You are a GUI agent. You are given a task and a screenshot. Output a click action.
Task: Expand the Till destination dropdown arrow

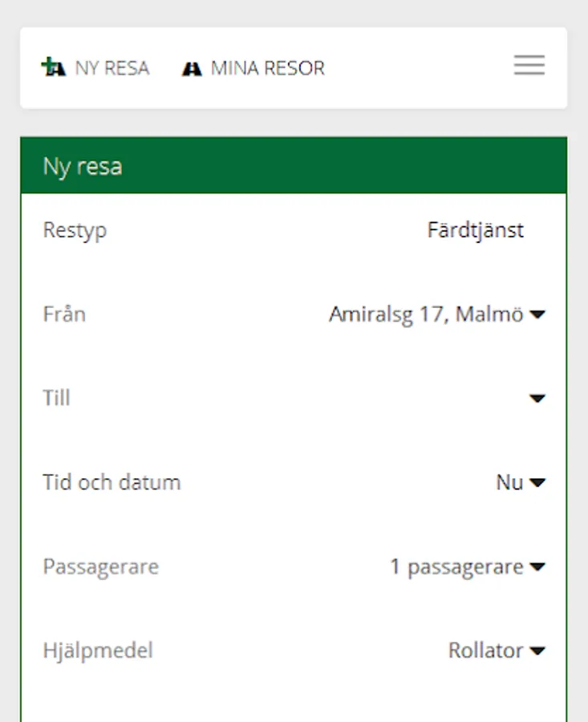[537, 399]
